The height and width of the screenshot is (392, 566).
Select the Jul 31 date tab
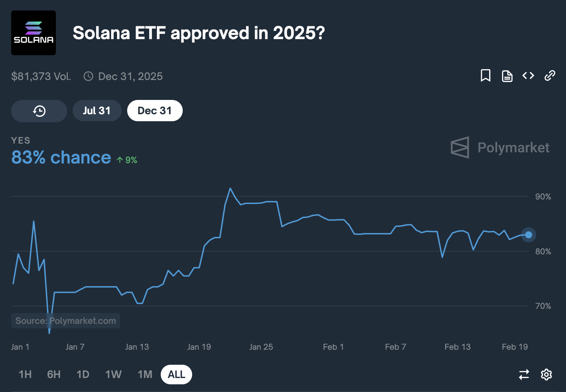pos(97,111)
